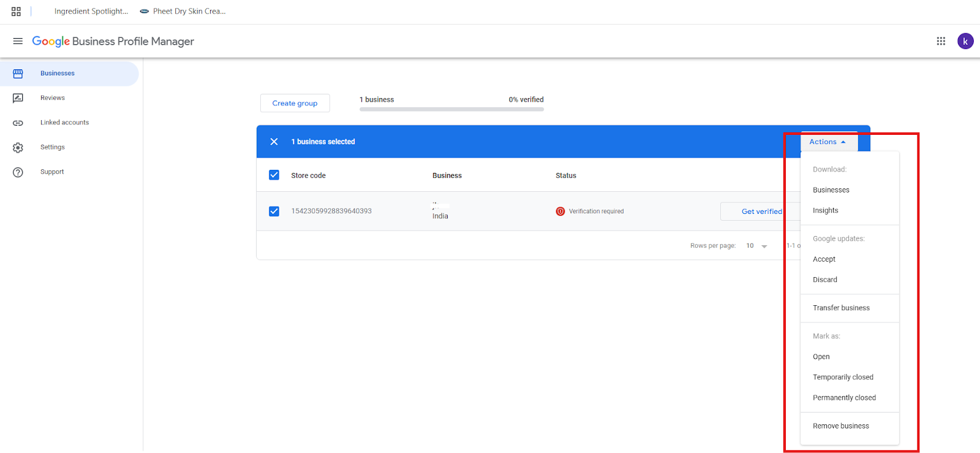This screenshot has height=453, width=980.
Task: Click the Settings gear icon
Action: 18,148
